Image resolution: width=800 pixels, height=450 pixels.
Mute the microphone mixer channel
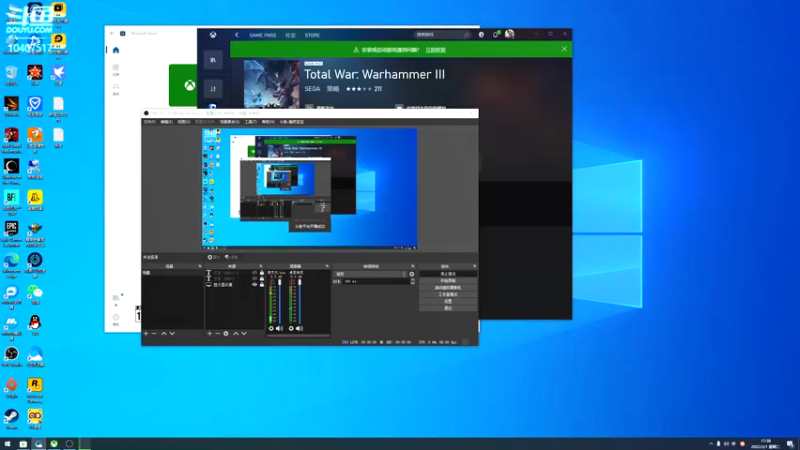(x=279, y=329)
